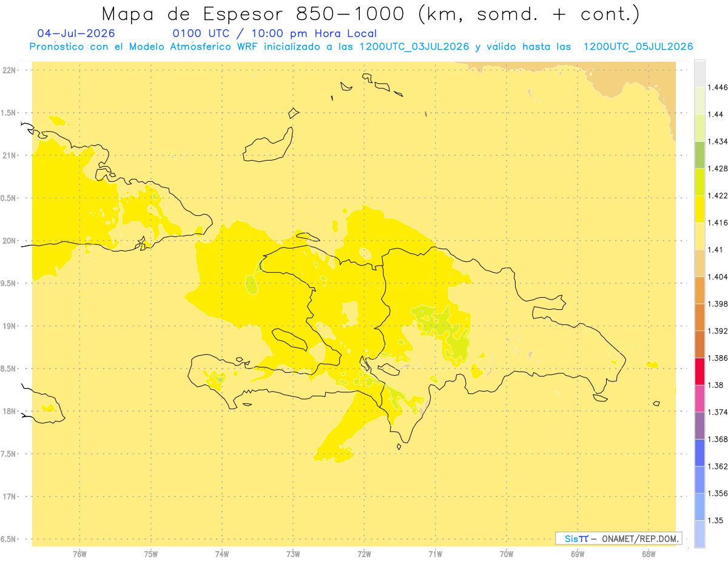This screenshot has width=728, height=562.
Task: Click the colorbar value 1.428
Action: tap(718, 169)
